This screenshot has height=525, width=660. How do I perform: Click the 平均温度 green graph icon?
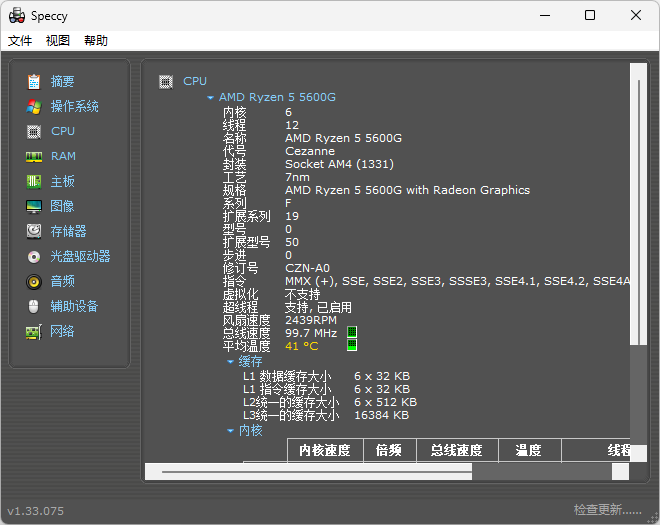(x=352, y=345)
